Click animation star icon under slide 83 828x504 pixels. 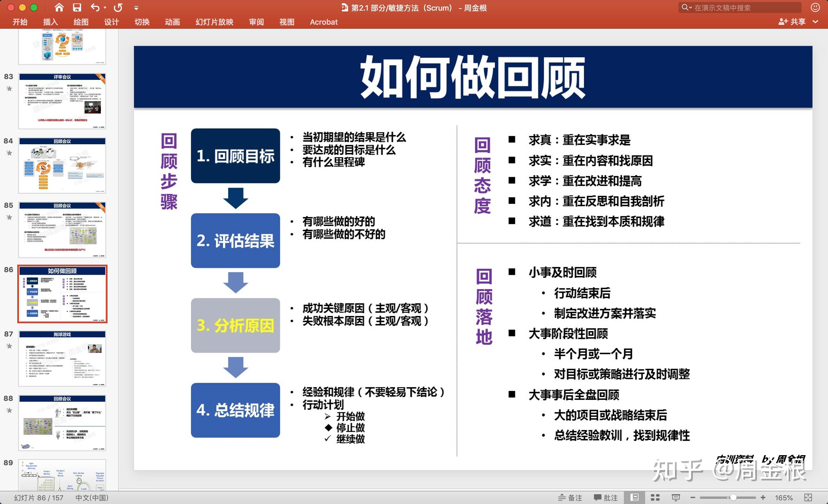[9, 89]
